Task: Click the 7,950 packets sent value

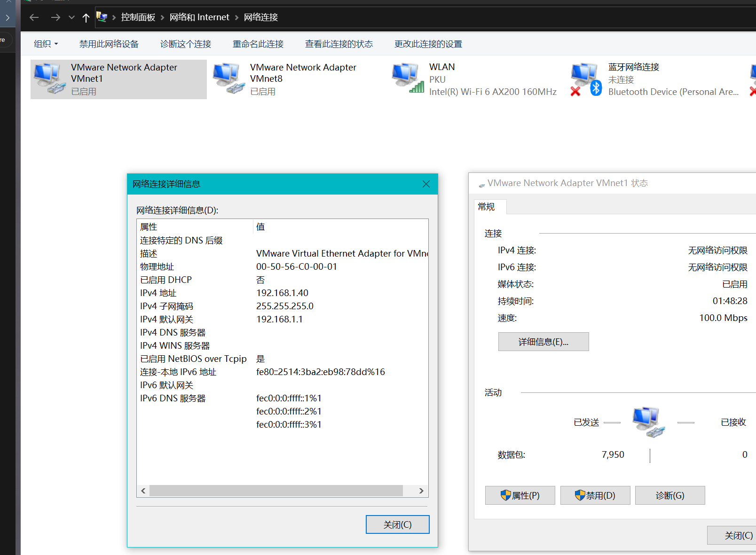Action: [613, 454]
